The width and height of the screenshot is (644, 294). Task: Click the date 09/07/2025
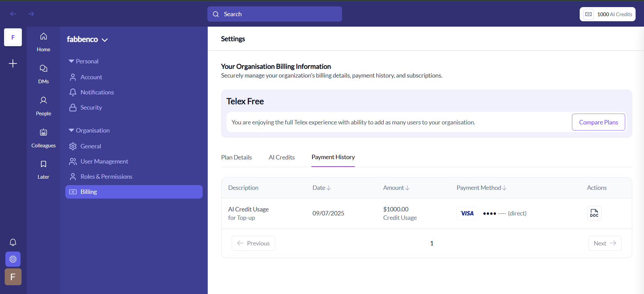[328, 213]
